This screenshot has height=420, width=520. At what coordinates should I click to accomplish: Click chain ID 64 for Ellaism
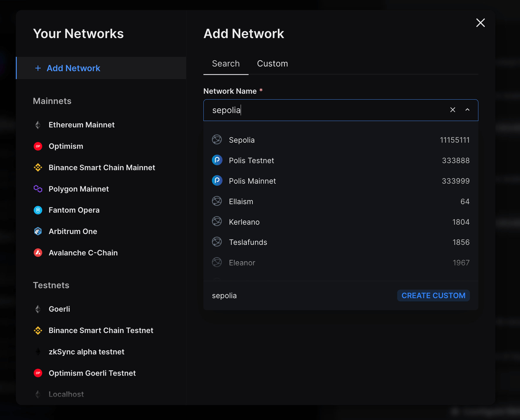(465, 202)
